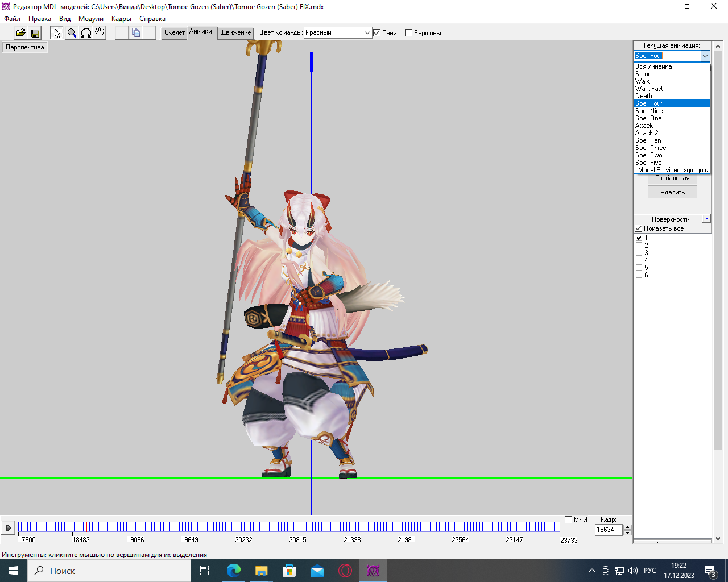
Task: Open the Модули menu
Action: tap(91, 19)
